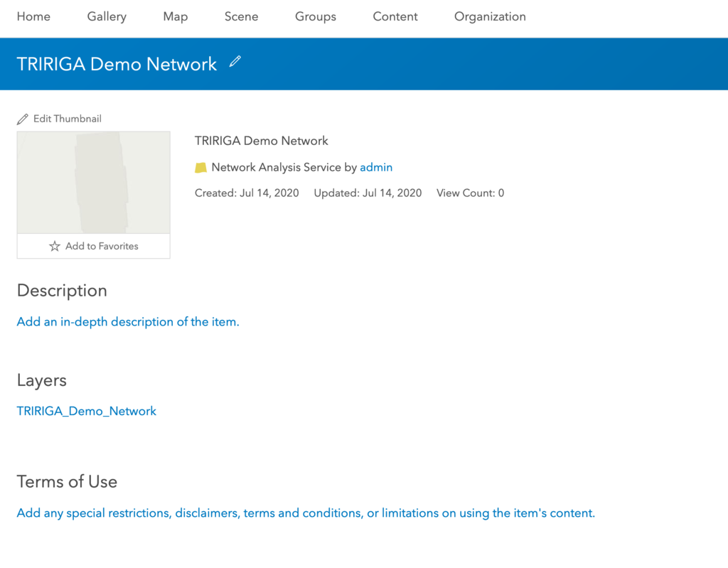This screenshot has width=728, height=568.
Task: Click the star icon in Add to Favorites
Action: [55, 246]
